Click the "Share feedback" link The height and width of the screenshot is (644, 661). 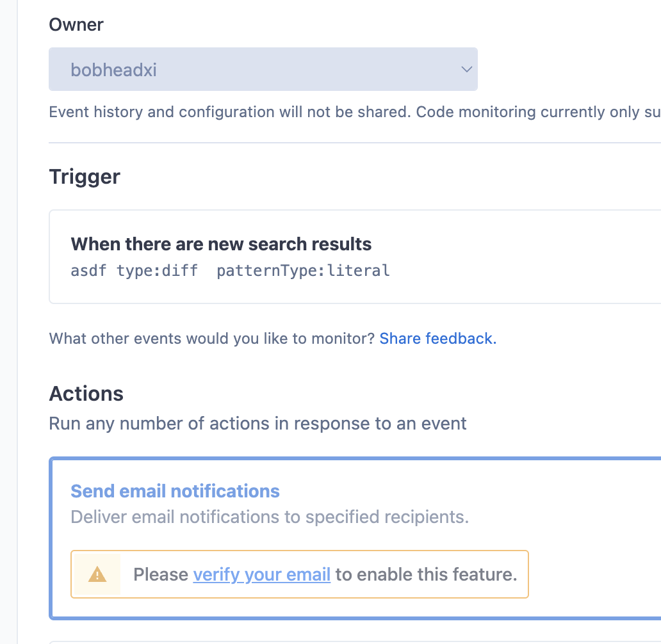(437, 339)
